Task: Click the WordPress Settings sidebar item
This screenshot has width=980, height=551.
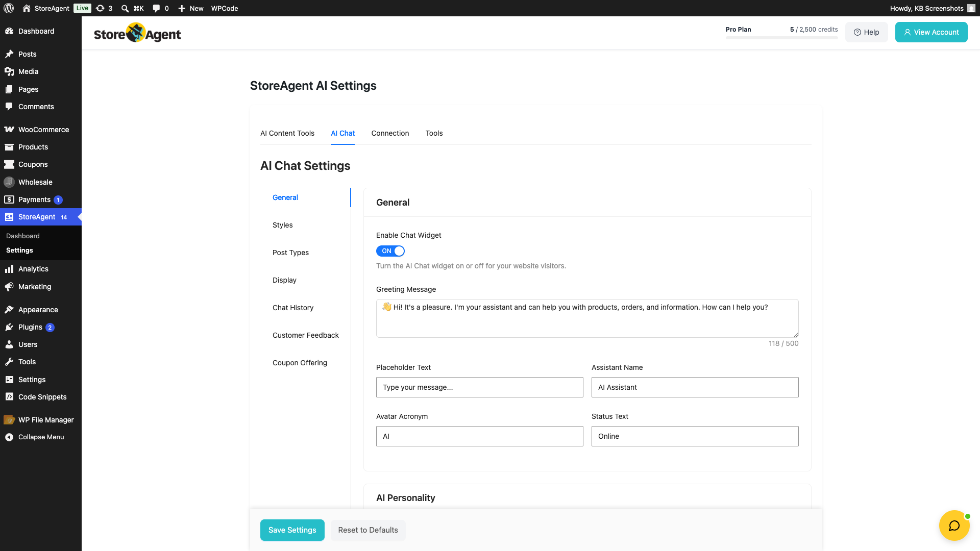Action: 41,380
